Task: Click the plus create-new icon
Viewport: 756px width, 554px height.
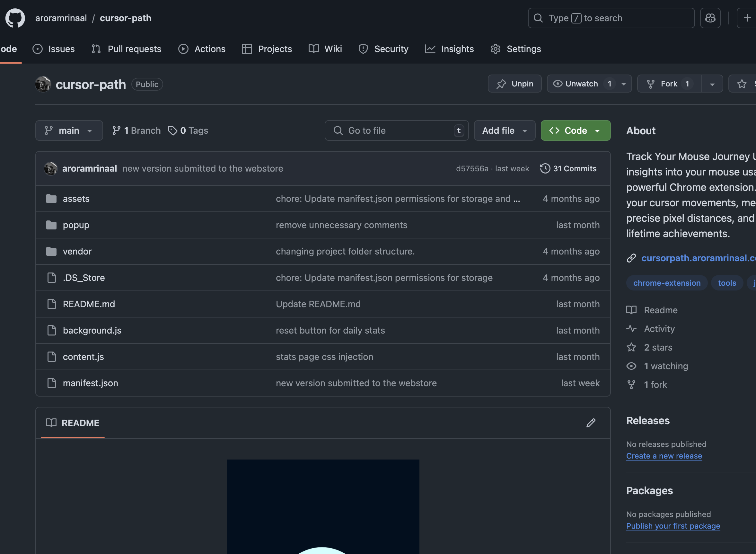Action: pyautogui.click(x=747, y=18)
